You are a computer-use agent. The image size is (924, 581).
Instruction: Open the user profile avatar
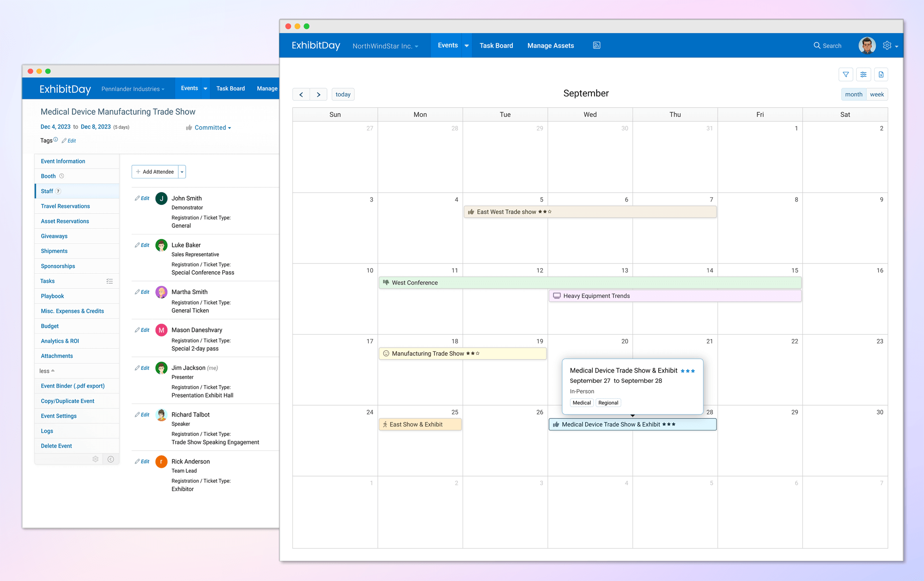(x=867, y=45)
